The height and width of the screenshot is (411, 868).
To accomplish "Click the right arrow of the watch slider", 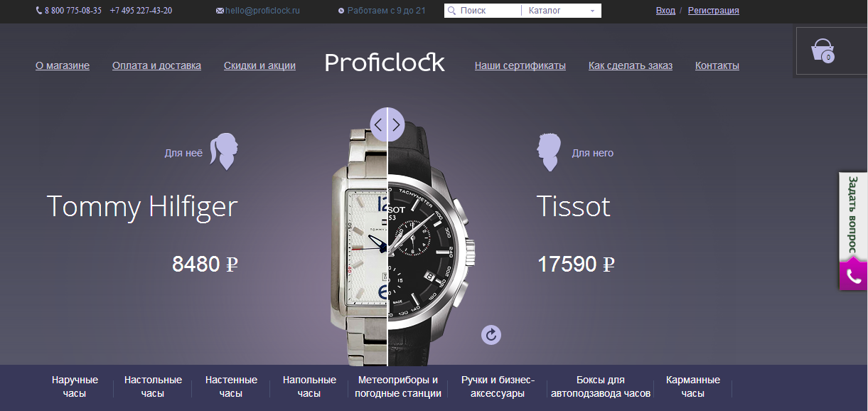I will (x=396, y=125).
